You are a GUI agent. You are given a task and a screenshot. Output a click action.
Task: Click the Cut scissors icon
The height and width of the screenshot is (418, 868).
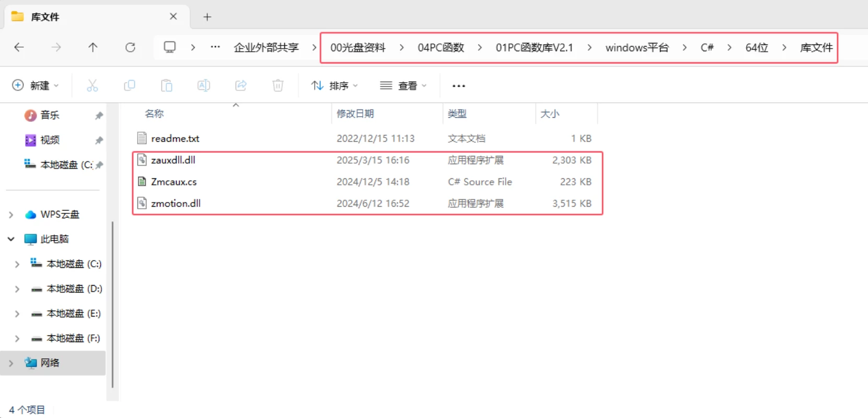(92, 85)
